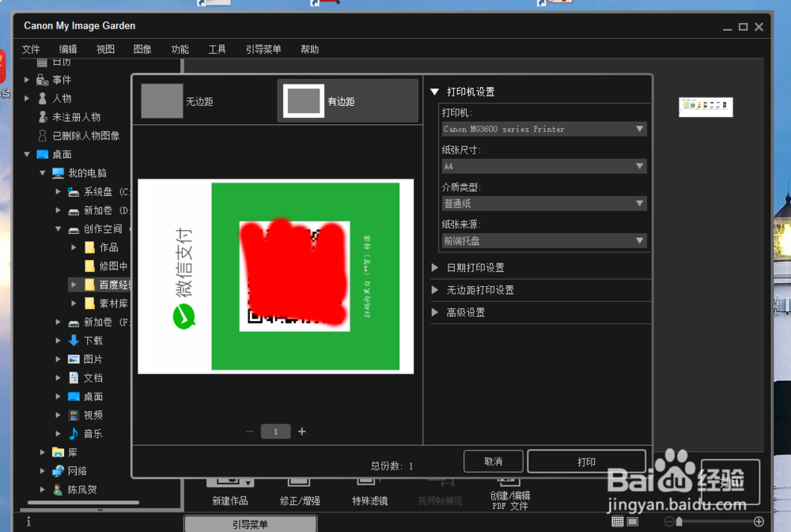Click the 引导菜单 button at the bottom

coord(250,524)
